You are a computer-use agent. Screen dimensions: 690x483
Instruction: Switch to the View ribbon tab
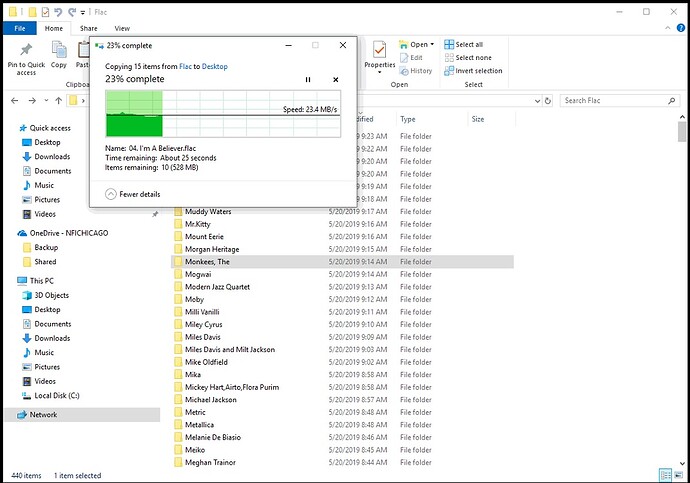click(x=122, y=29)
